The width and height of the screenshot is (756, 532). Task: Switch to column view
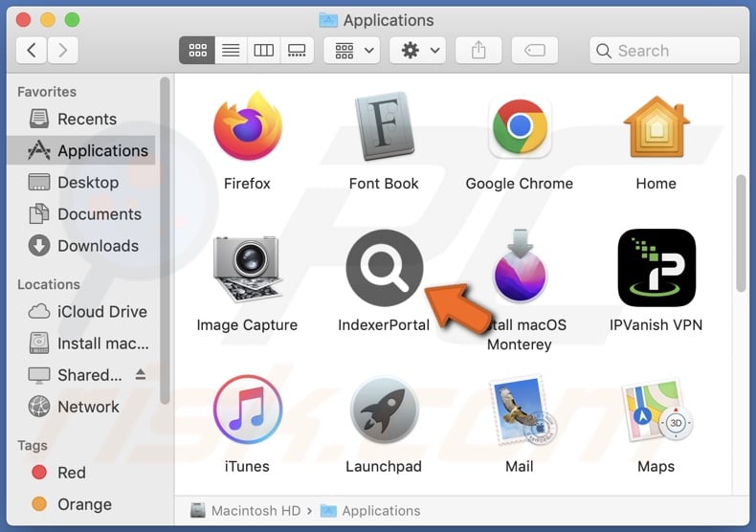263,50
